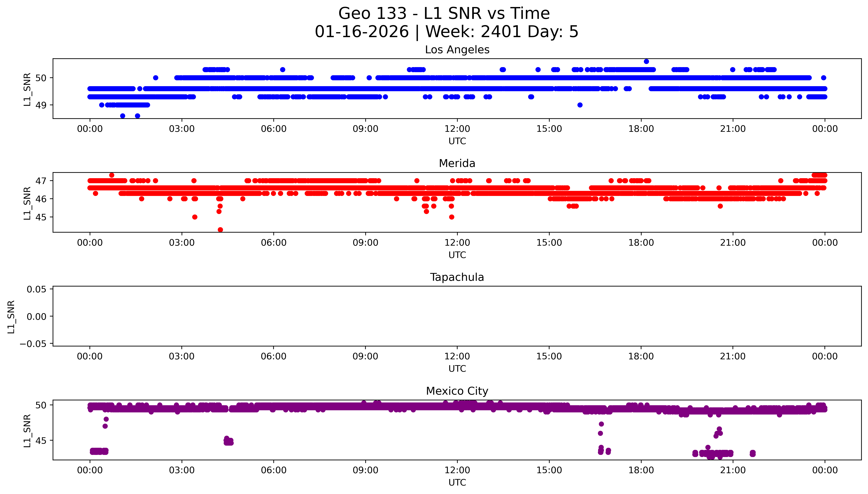
Task: Click the main title 'Geo 133 - L1 SNR vs Time'
Action: click(444, 14)
